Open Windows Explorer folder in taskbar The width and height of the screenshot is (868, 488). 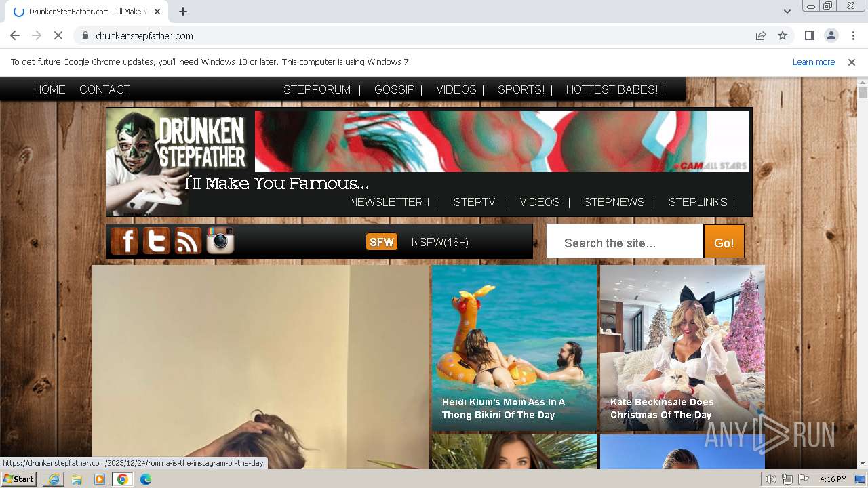pyautogui.click(x=77, y=479)
